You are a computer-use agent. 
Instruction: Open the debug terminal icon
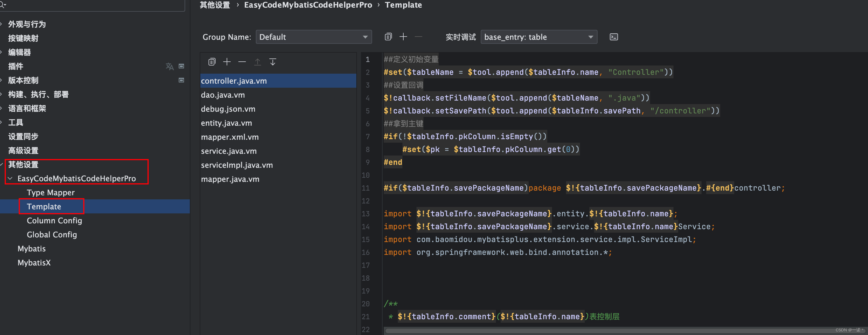(614, 37)
